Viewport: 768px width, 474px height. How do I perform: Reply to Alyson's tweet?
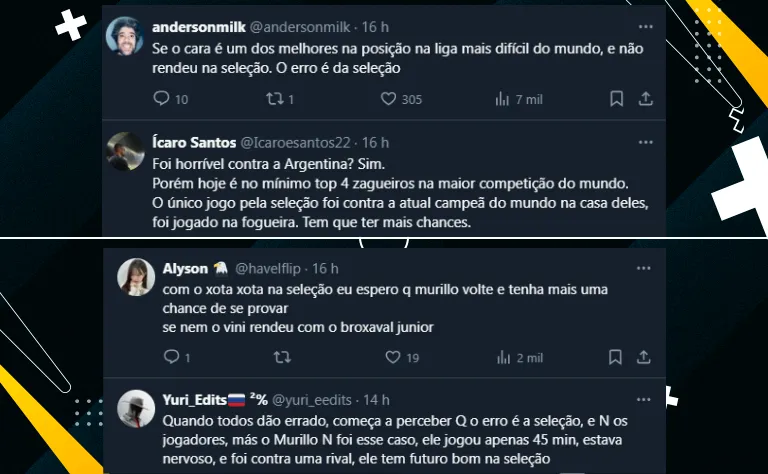(169, 357)
